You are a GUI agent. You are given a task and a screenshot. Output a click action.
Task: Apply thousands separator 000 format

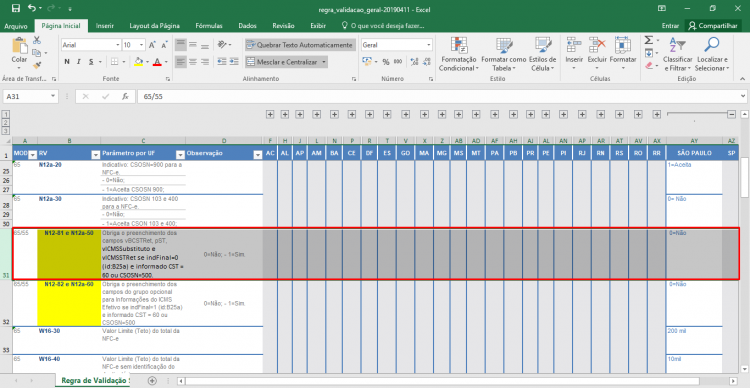click(398, 62)
